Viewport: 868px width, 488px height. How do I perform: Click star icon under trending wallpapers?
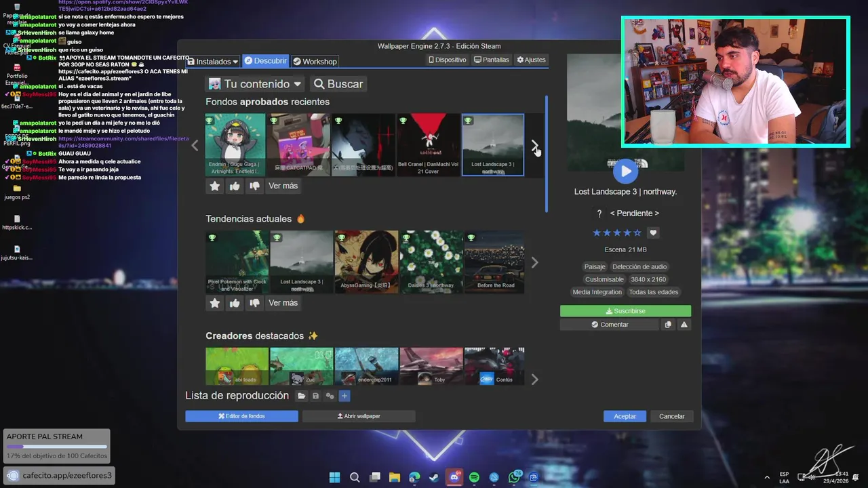[215, 303]
